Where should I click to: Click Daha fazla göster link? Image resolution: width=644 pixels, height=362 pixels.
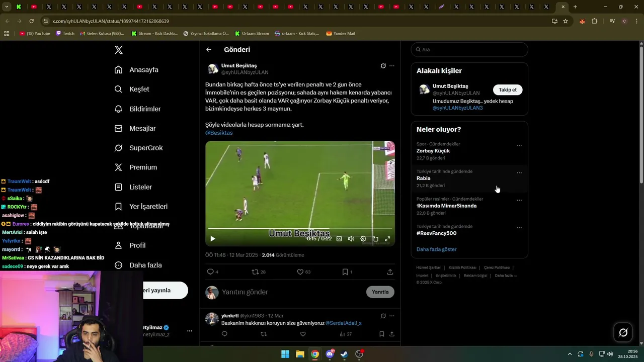pos(436,249)
